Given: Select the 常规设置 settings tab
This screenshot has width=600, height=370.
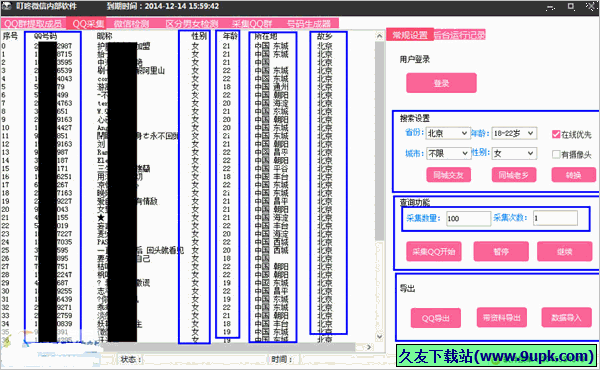Looking at the screenshot, I should 410,35.
